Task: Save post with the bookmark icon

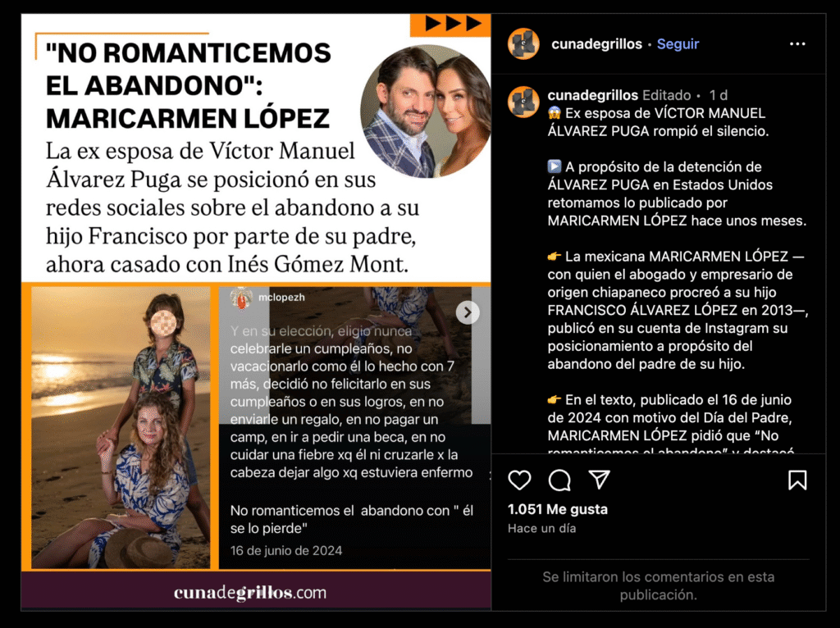Action: pyautogui.click(x=797, y=480)
